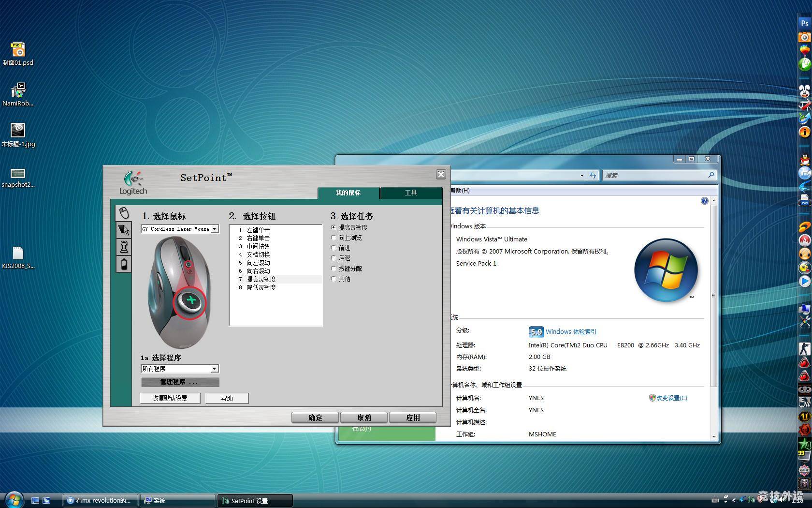Expand the 所有程序 program dropdown

(x=180, y=369)
